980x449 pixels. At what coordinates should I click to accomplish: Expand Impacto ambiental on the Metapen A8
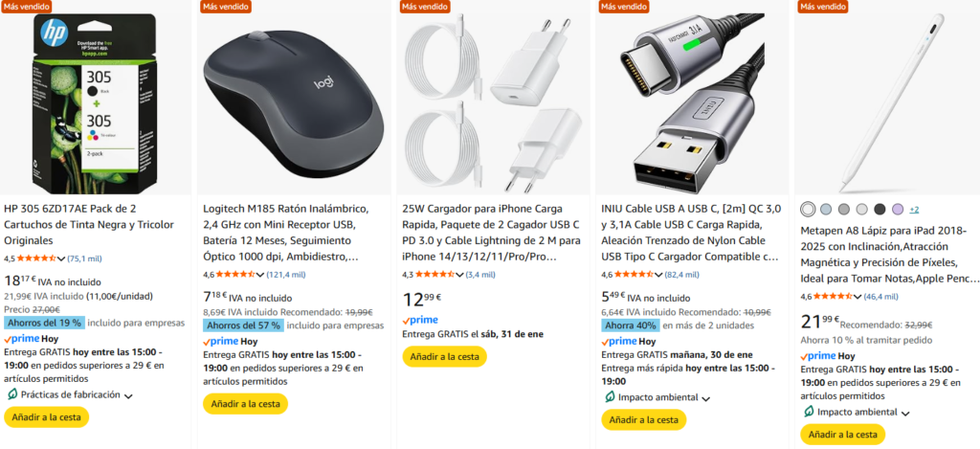tap(903, 413)
